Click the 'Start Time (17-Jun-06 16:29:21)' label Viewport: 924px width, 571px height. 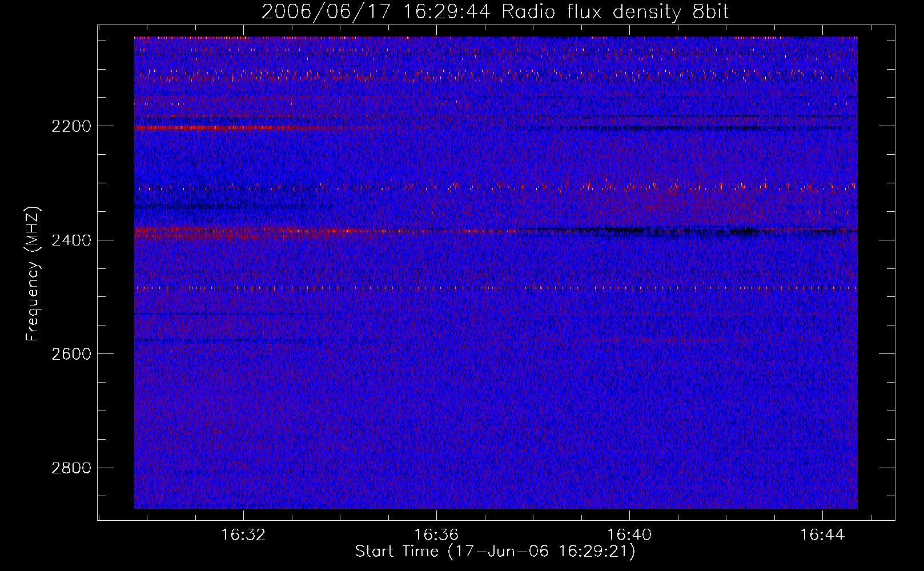[495, 552]
